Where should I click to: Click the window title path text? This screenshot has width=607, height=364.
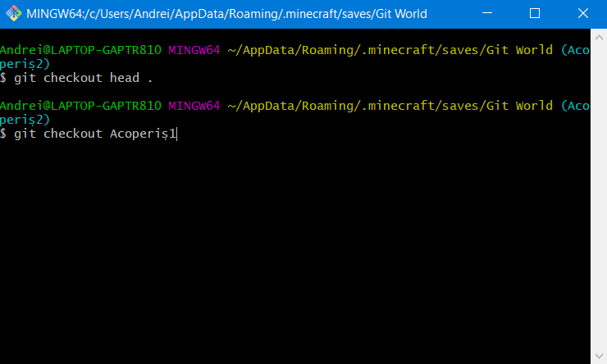pyautogui.click(x=226, y=13)
